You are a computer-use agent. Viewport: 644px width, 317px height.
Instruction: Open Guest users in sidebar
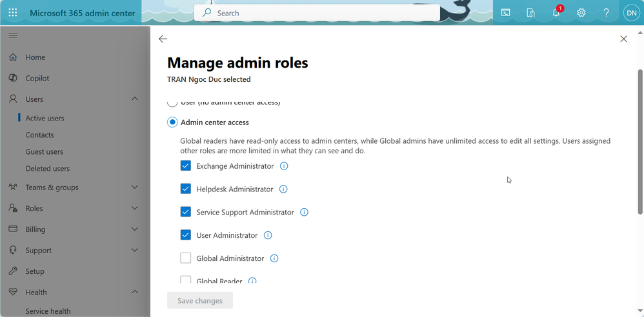pyautogui.click(x=45, y=151)
